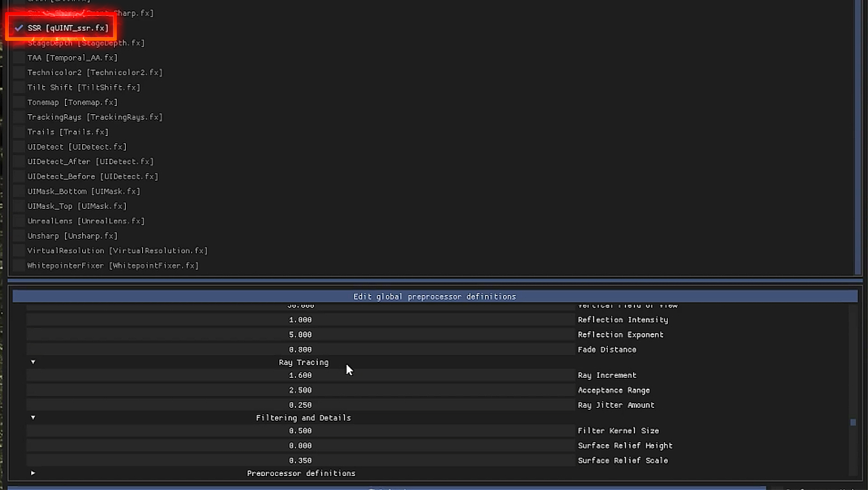Screen dimensions: 868x490
Task: Collapse the Filtering and Details section
Action: 33,418
